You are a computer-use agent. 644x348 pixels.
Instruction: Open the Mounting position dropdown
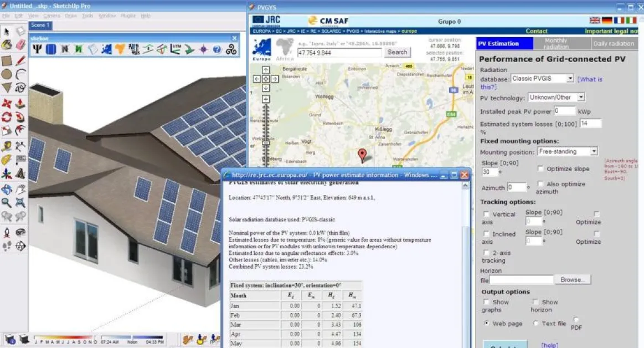click(567, 152)
